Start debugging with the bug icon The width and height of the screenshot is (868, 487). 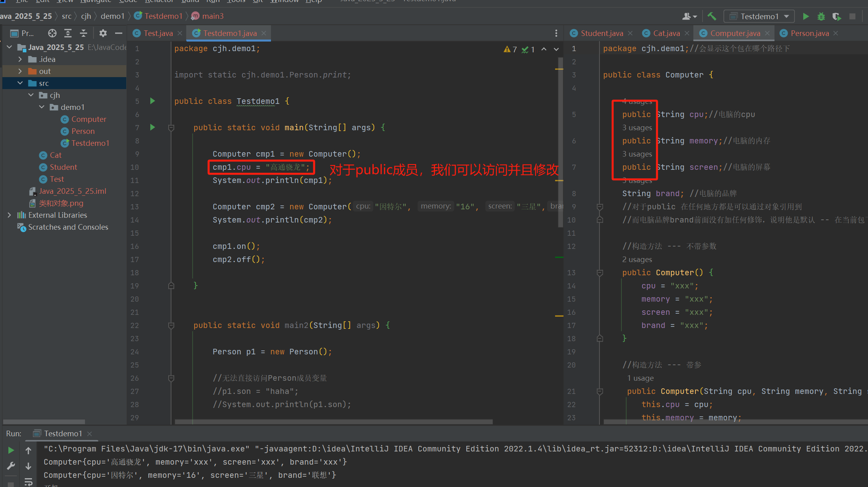coord(821,16)
